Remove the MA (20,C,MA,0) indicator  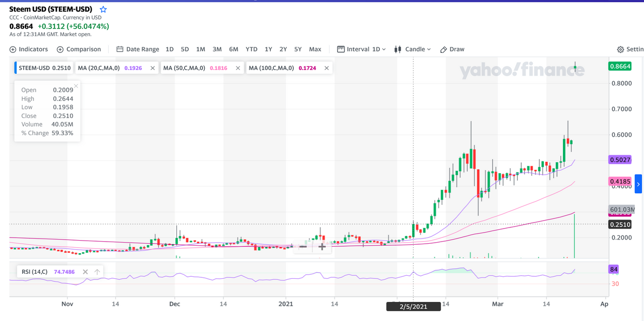[152, 68]
